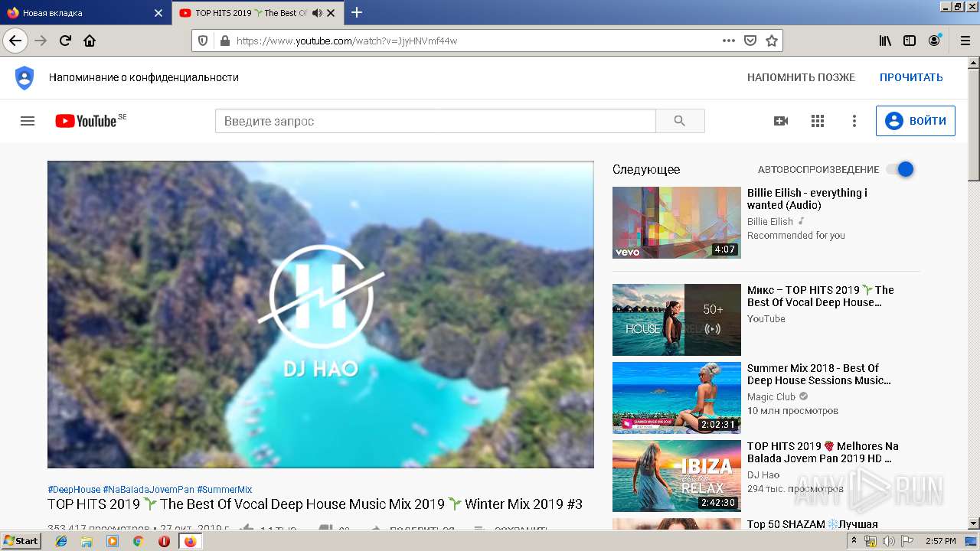
Task: Open the Windows Start button
Action: [x=21, y=541]
